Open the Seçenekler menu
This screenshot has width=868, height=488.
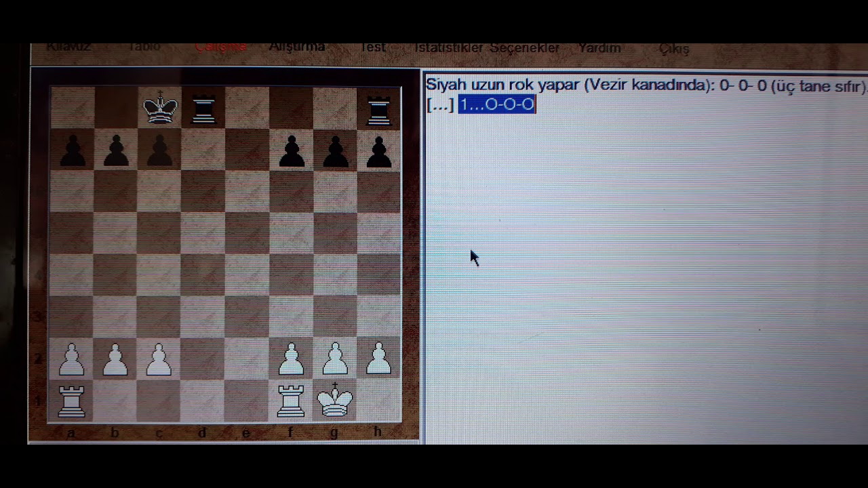pos(525,48)
